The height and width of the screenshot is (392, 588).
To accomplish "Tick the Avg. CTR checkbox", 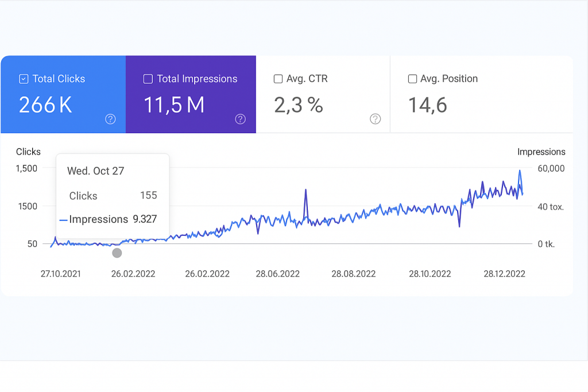I will (x=278, y=79).
